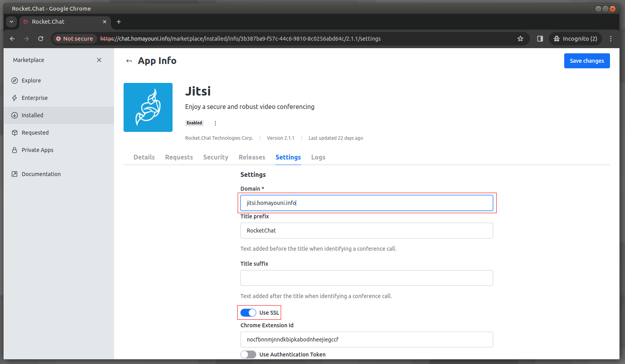Click the address bar URL
The width and height of the screenshot is (625, 364).
coord(240,39)
